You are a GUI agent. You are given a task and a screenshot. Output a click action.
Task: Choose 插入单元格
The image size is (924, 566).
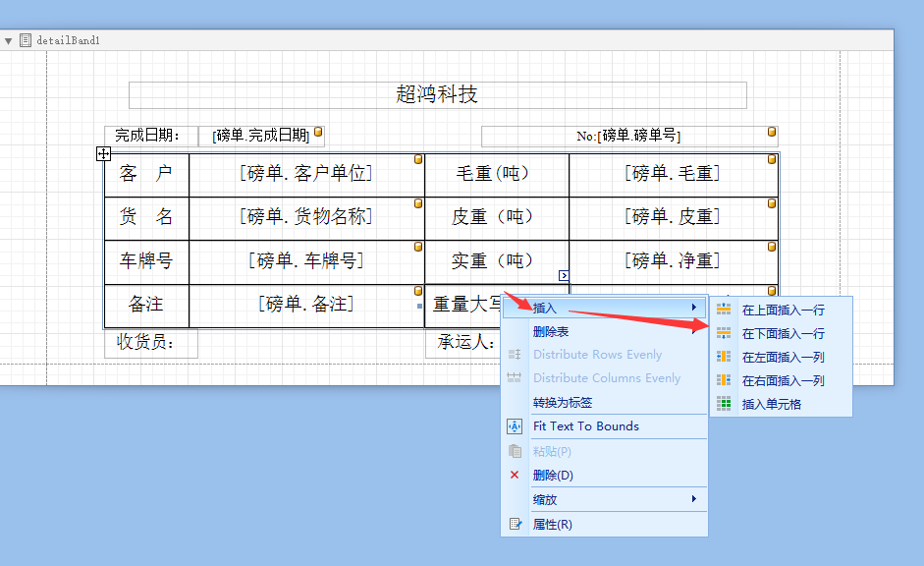point(782,405)
